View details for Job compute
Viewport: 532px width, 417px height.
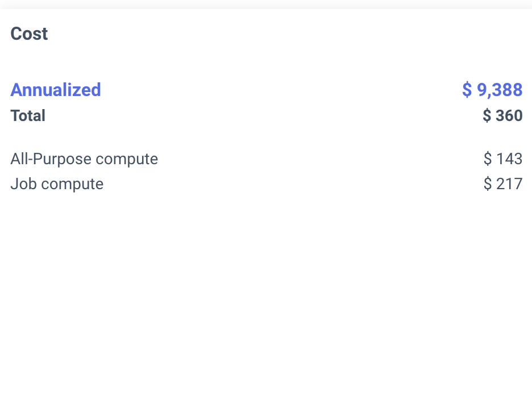[57, 184]
